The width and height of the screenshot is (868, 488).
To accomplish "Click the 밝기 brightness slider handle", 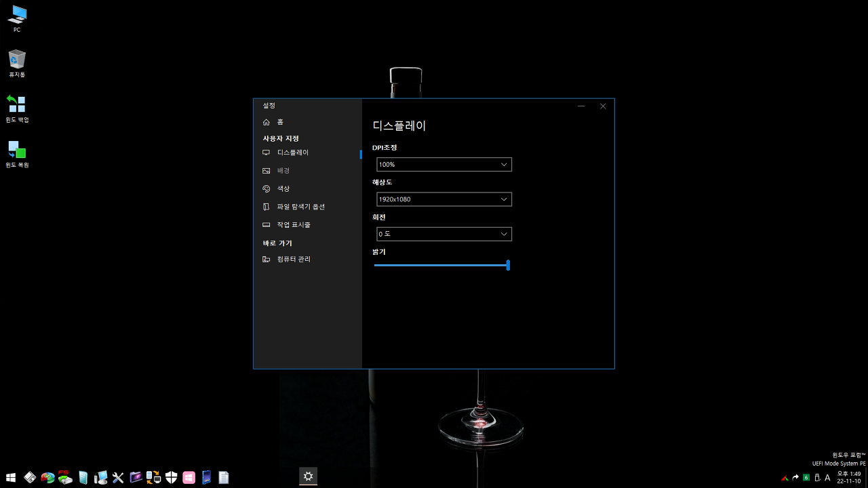I will (x=508, y=265).
